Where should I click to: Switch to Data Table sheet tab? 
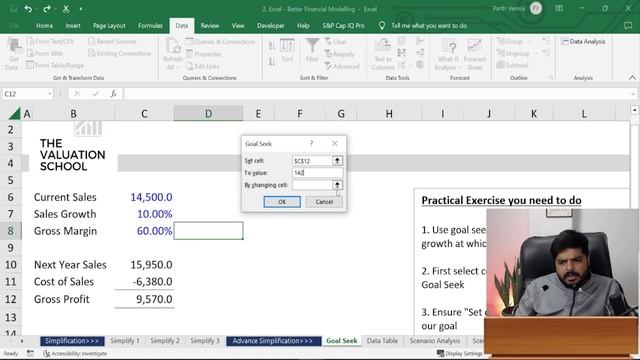click(x=382, y=341)
